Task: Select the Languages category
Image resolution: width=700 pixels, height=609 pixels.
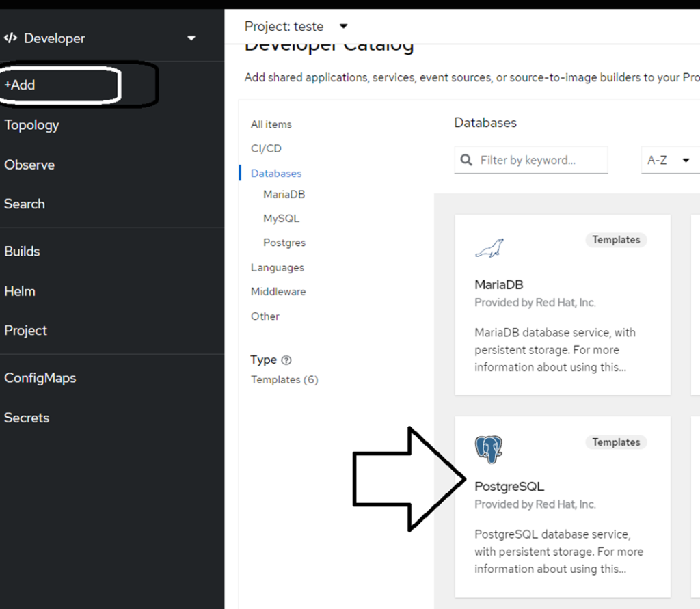Action: (x=278, y=267)
